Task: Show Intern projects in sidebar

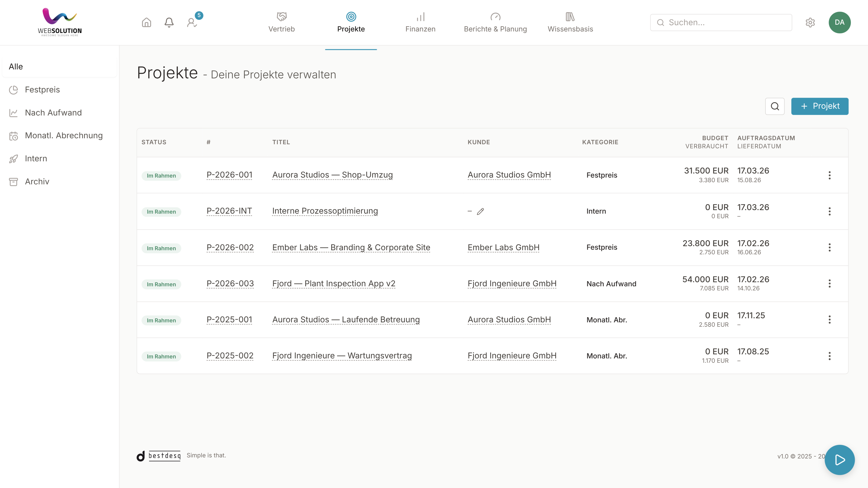Action: click(60, 158)
